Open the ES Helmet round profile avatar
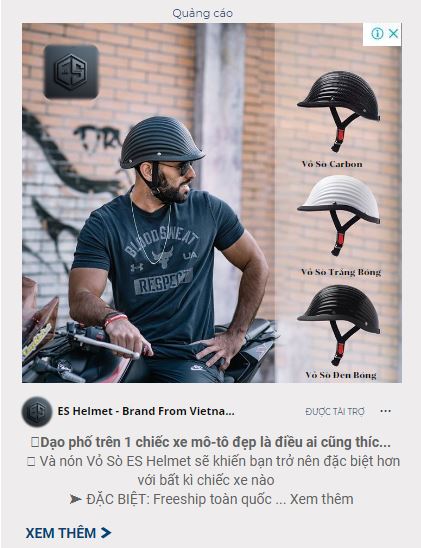Viewport: 421px width, 548px height. coord(37,411)
